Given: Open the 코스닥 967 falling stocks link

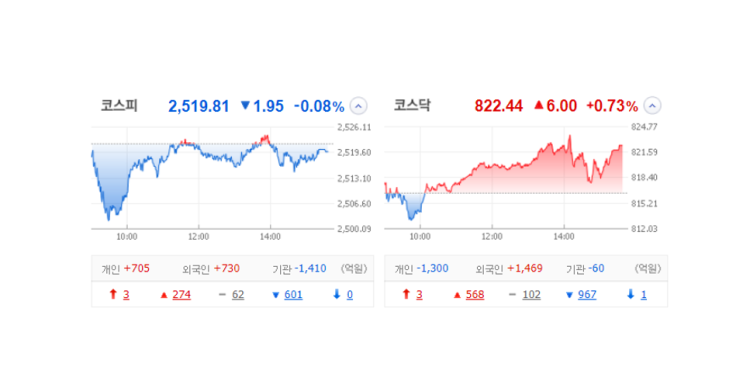Looking at the screenshot, I should pyautogui.click(x=587, y=295).
